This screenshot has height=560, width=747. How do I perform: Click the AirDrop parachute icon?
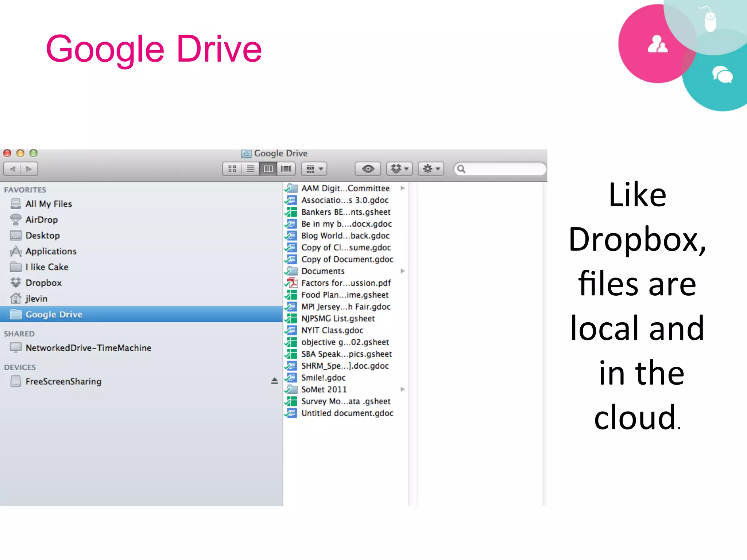16,219
